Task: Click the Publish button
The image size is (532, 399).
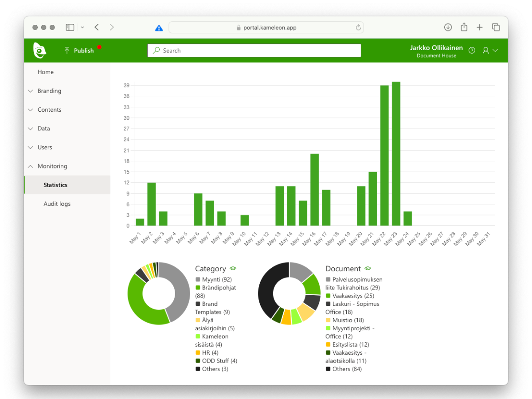Action: (79, 51)
